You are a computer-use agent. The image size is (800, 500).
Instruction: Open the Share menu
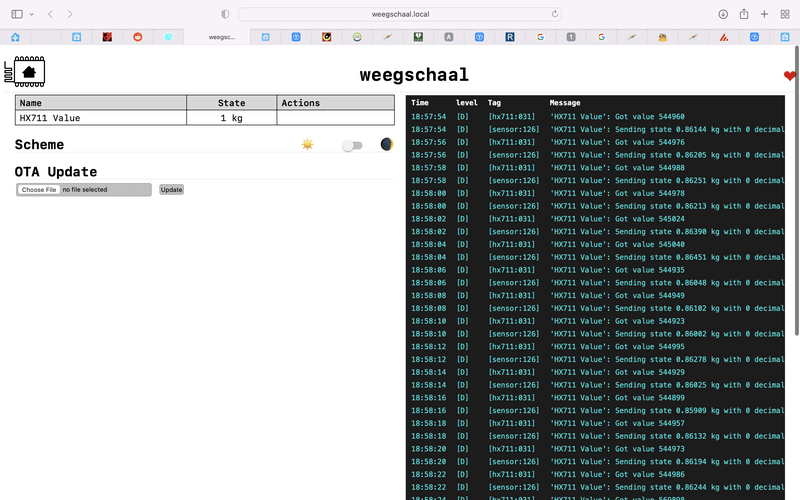click(x=744, y=14)
